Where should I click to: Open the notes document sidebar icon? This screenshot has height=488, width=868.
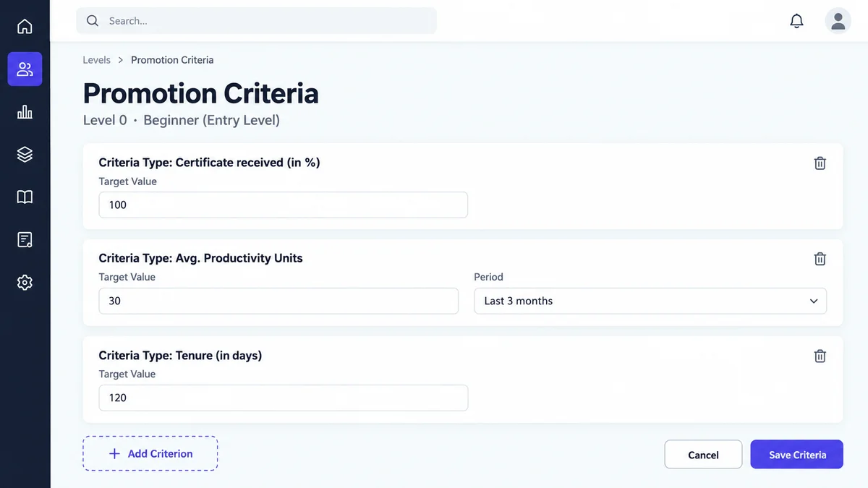pyautogui.click(x=25, y=239)
